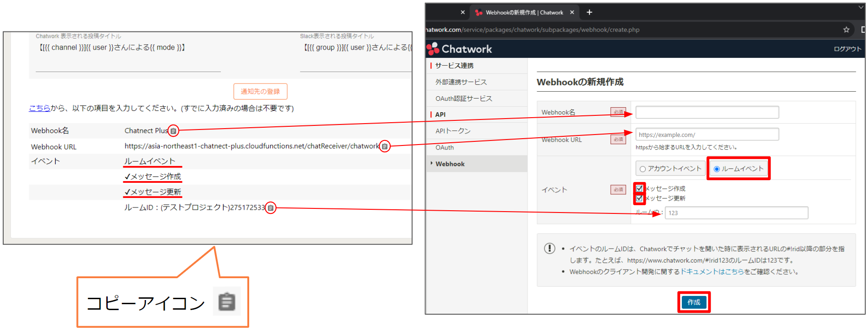The height and width of the screenshot is (332, 868).
Task: Click the 作成 button
Action: (694, 302)
